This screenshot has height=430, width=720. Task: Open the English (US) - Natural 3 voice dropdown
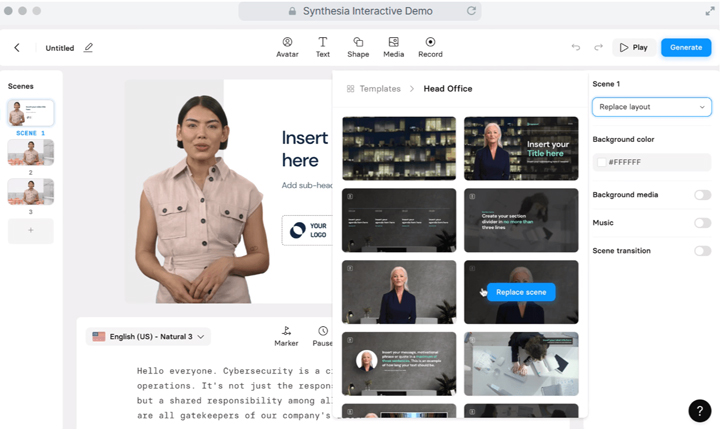[148, 336]
